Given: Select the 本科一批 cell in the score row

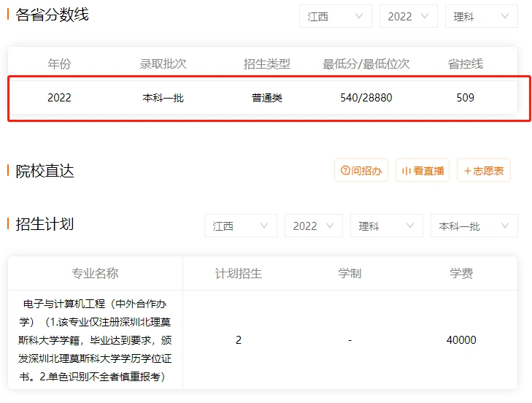Looking at the screenshot, I should coord(163,98).
